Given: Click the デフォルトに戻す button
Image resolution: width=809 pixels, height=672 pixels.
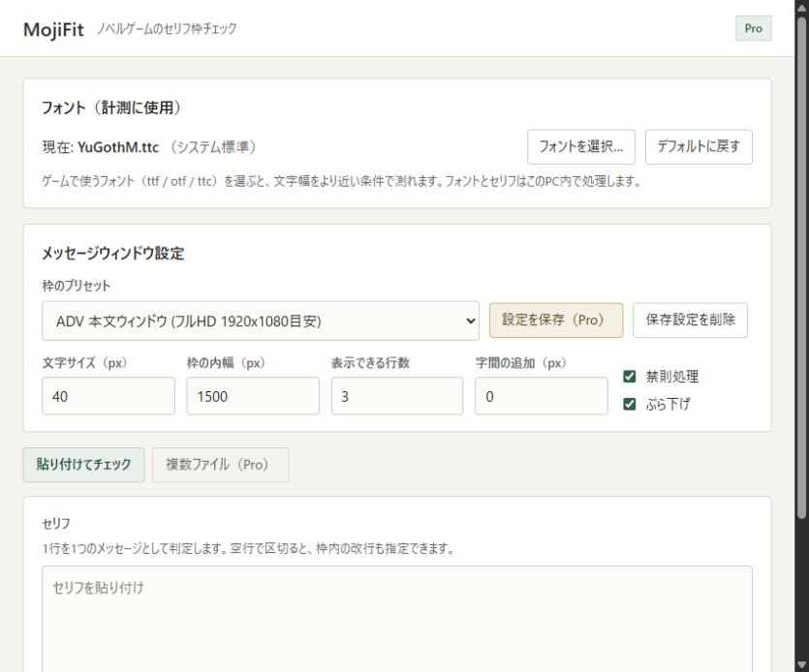Looking at the screenshot, I should (x=699, y=147).
